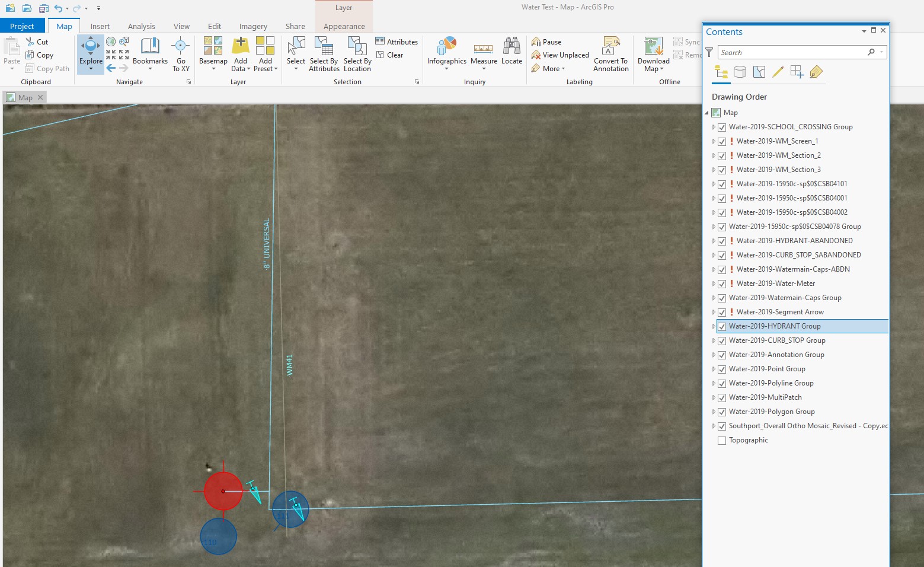Click the Contents pane search field
The height and width of the screenshot is (567, 924).
pos(792,53)
